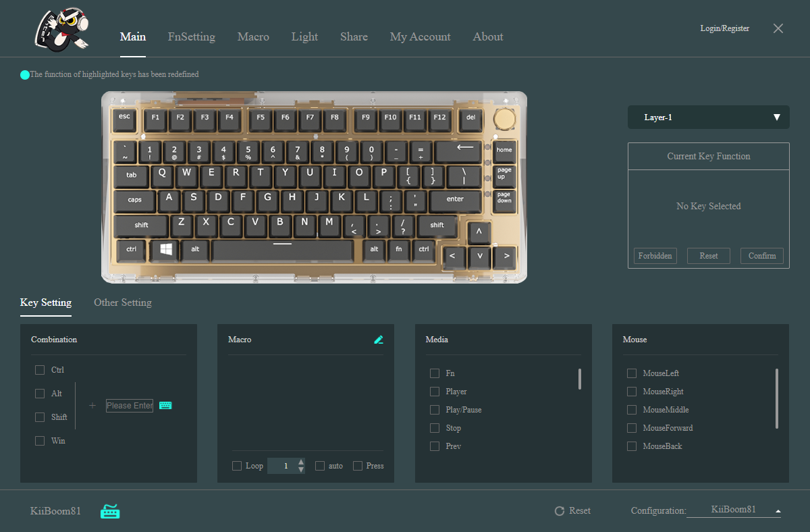
Task: Select the home key on the keyboard
Action: (x=504, y=151)
